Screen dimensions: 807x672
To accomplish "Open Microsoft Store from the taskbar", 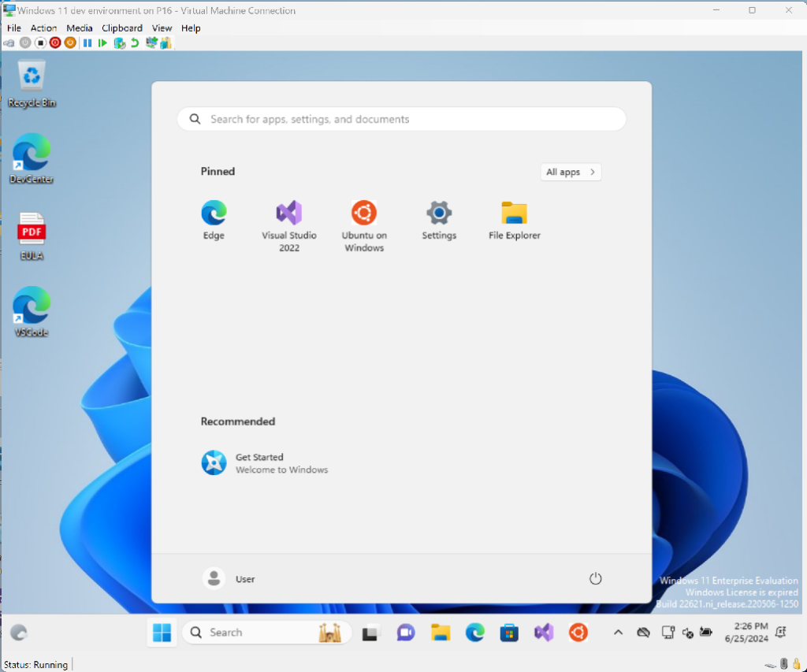I will tap(509, 633).
